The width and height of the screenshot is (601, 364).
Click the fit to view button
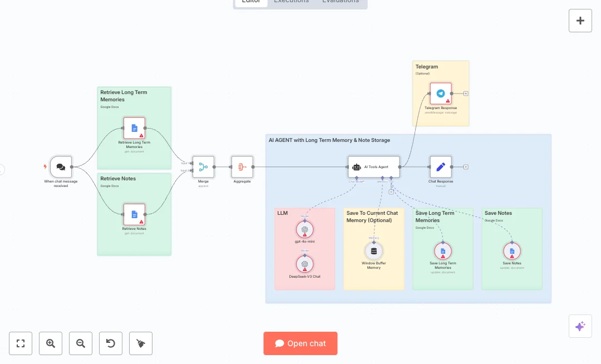[x=21, y=343]
